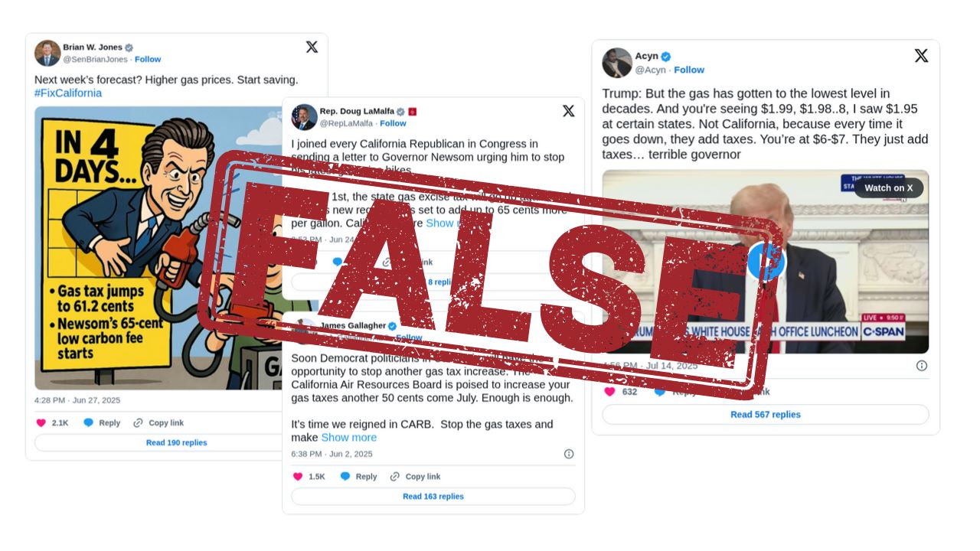Copy link of Brian W. Jones tweet
Image resolution: width=980 pixels, height=551 pixels.
pos(158,422)
